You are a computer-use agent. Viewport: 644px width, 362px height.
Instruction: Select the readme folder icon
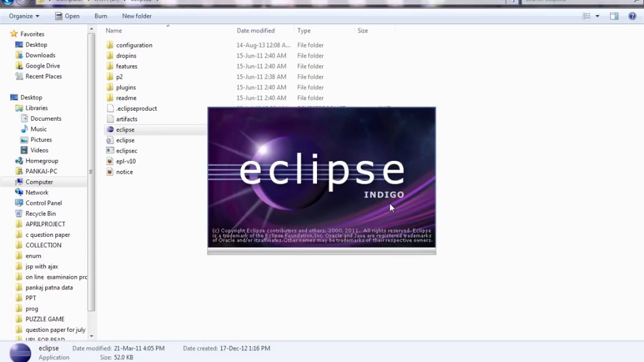coord(111,98)
